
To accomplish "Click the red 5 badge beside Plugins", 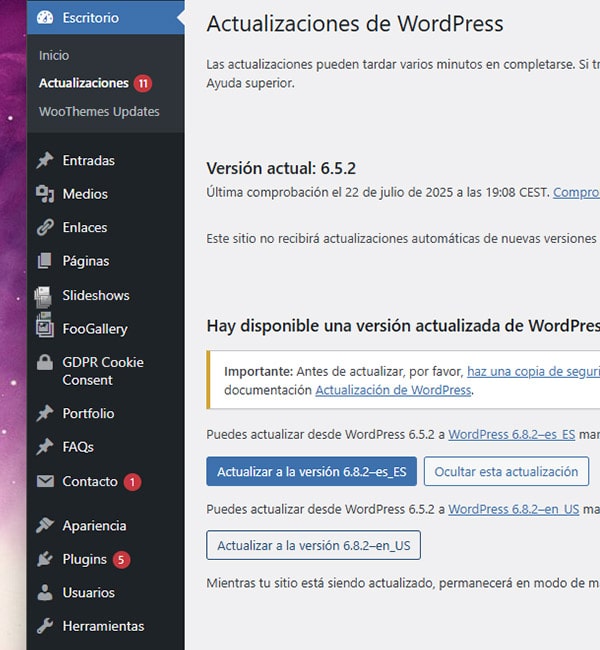I will point(121,560).
